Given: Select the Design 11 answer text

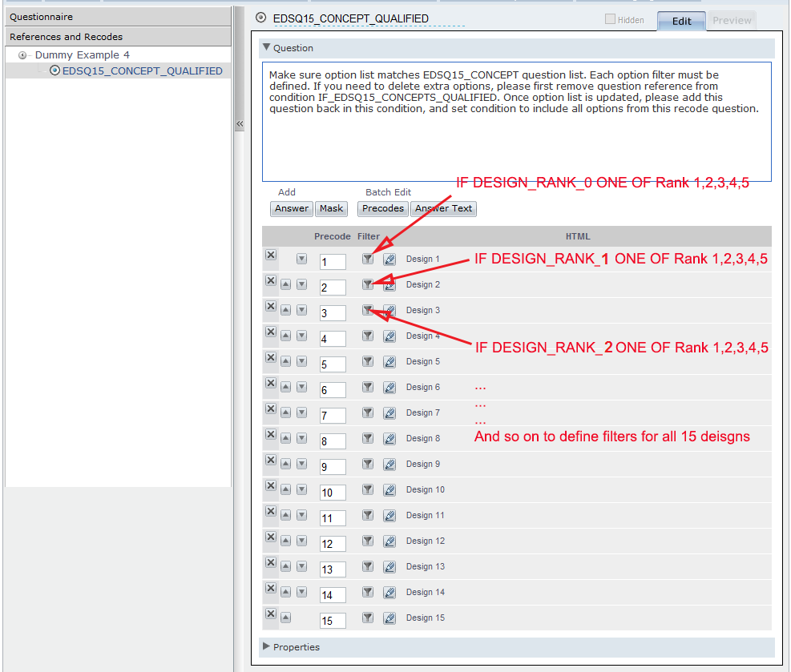Looking at the screenshot, I should click(426, 515).
